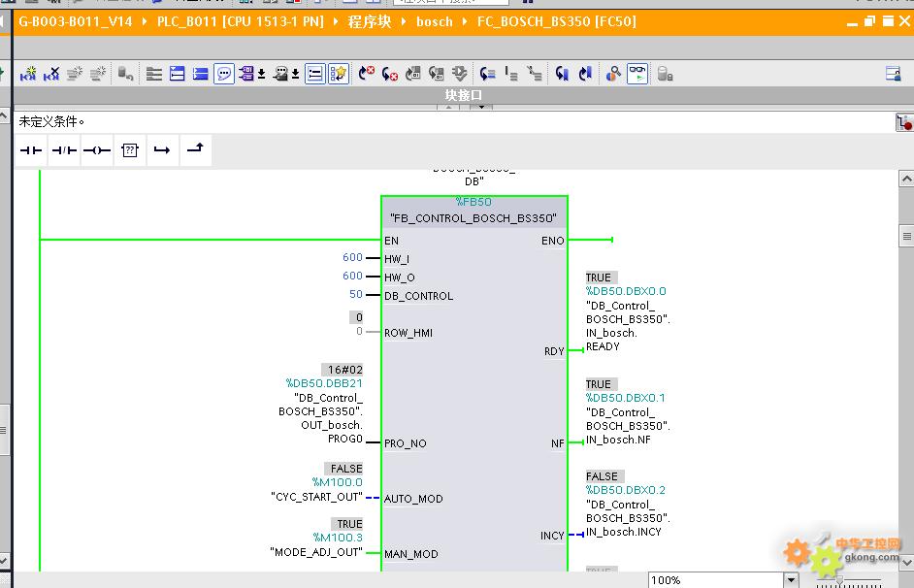The height and width of the screenshot is (588, 914).
Task: Insert empty box instruction
Action: coord(129,150)
